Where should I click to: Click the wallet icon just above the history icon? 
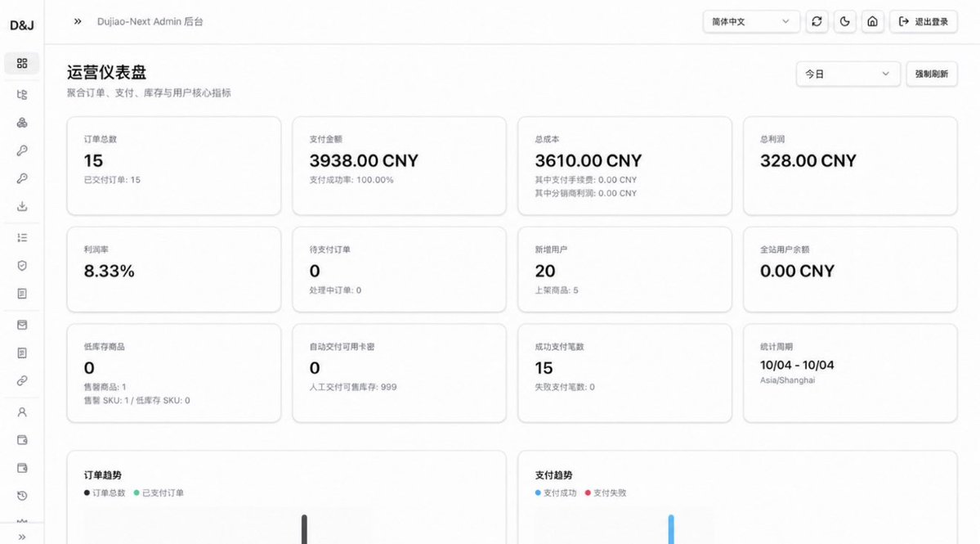tap(22, 468)
